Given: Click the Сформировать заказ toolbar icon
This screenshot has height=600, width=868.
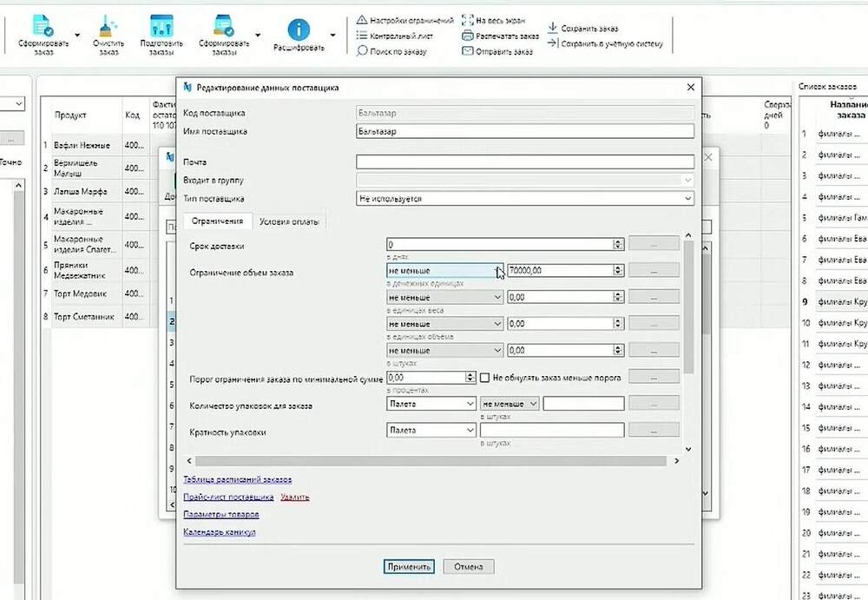Looking at the screenshot, I should (43, 25).
